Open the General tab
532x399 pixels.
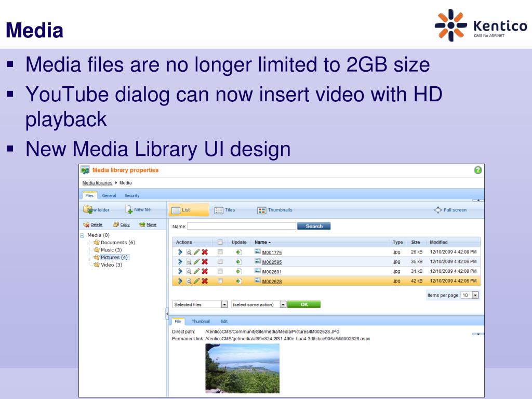coord(109,196)
